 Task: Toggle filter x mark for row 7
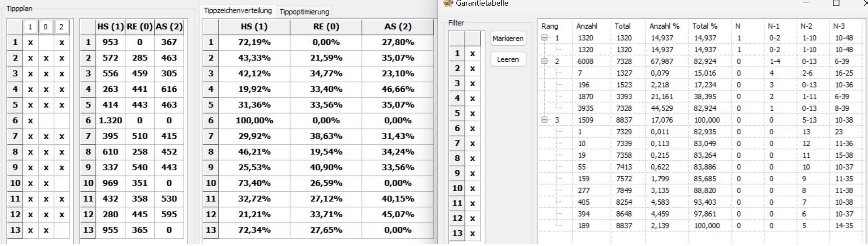472,143
